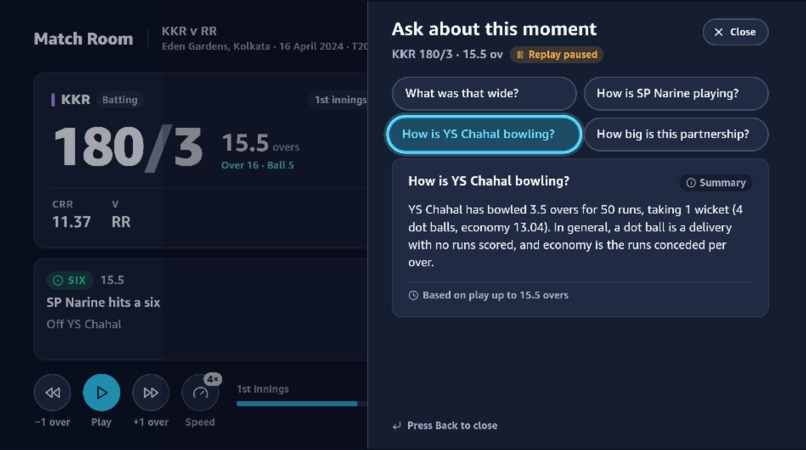Skip forward one over
Image resolution: width=806 pixels, height=450 pixels.
coord(151,392)
